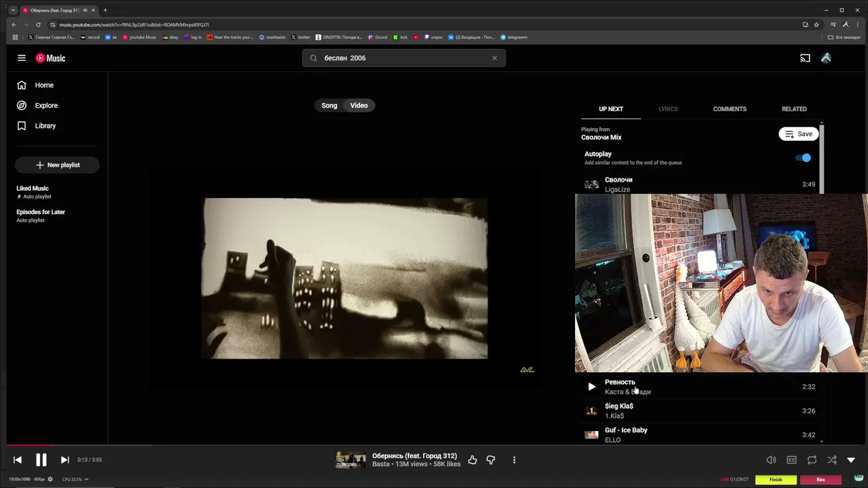
Task: Select the RELATED tab
Action: pyautogui.click(x=794, y=109)
